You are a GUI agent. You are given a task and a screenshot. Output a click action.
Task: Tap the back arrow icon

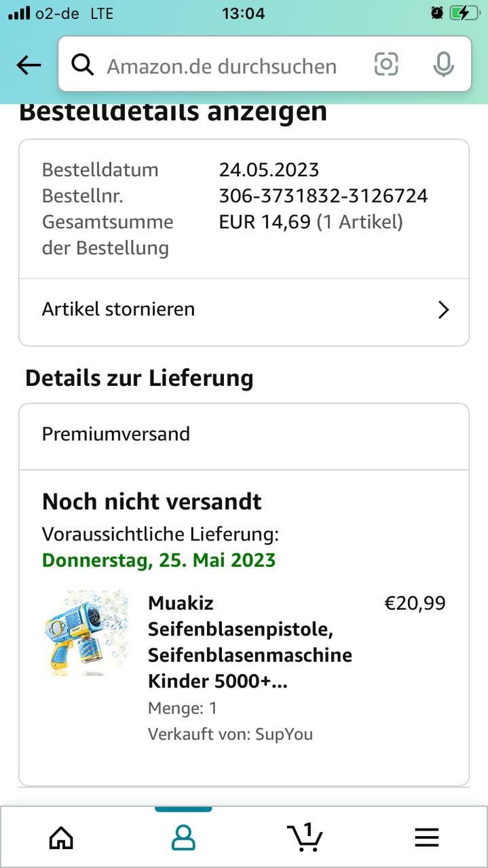pyautogui.click(x=29, y=65)
